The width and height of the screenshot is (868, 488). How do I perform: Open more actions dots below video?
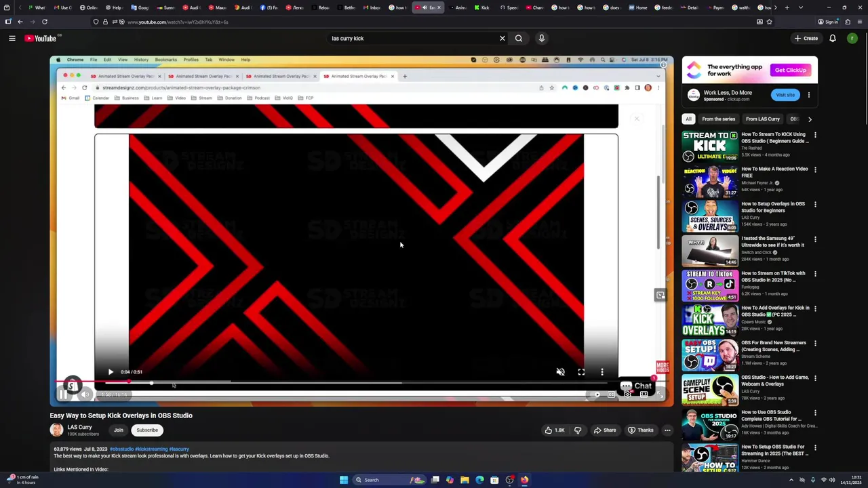(667, 430)
